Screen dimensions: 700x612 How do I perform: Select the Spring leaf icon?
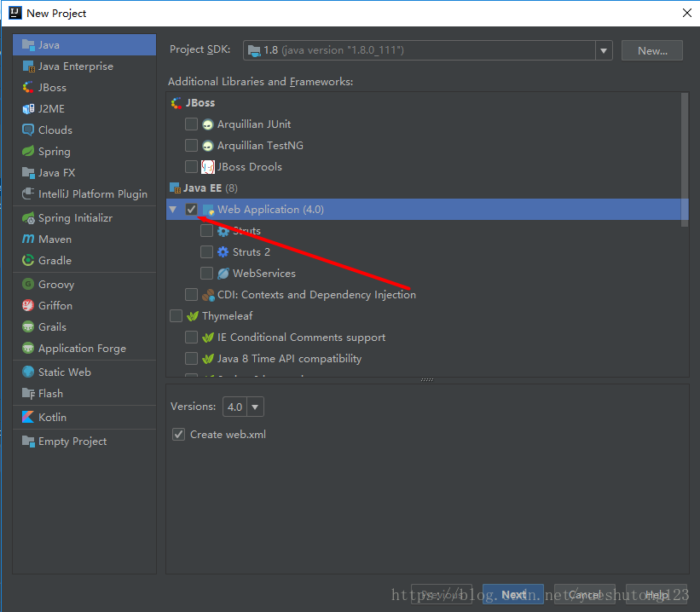tap(28, 152)
